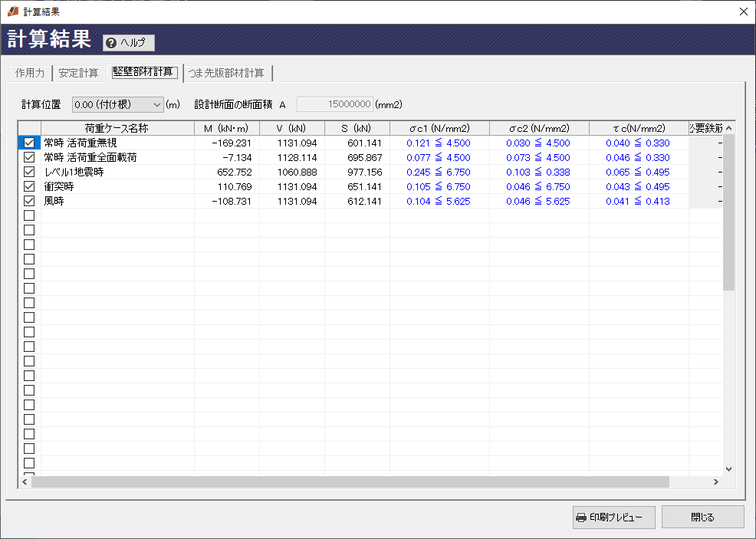Select the 竪壁部材計算 tab
The height and width of the screenshot is (539, 756).
(x=143, y=72)
